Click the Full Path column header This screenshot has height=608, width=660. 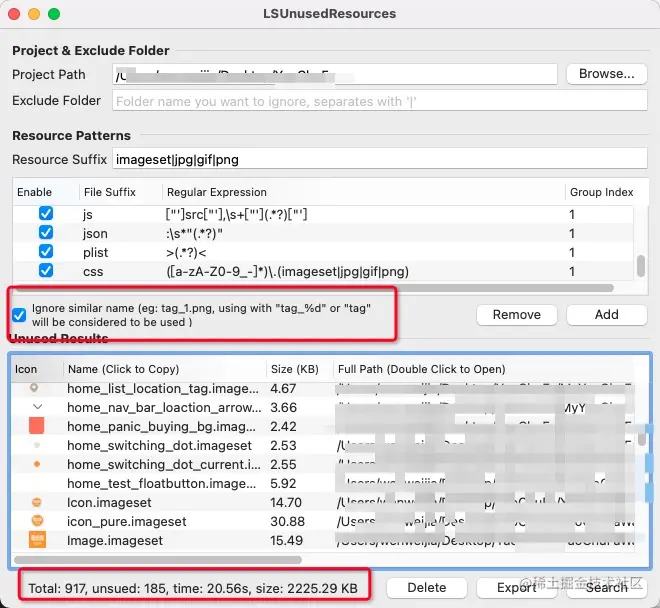(421, 369)
